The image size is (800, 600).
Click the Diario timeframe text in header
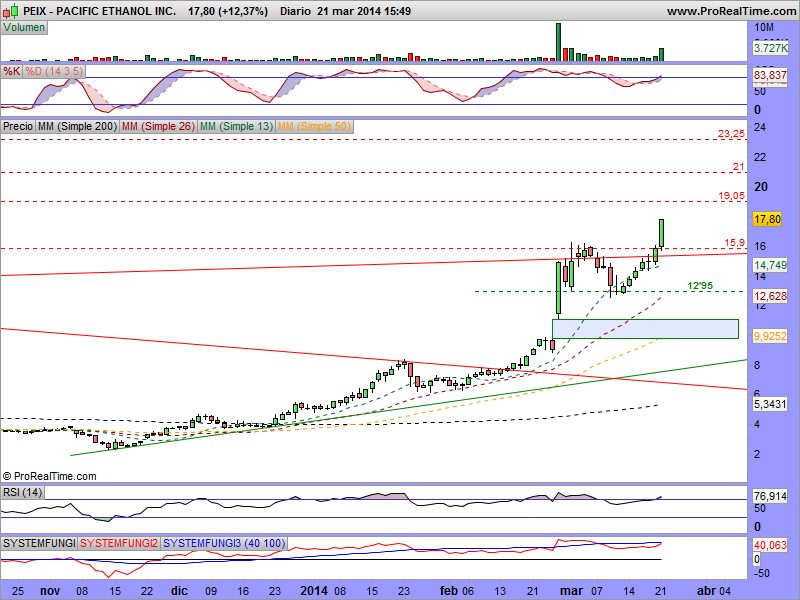[x=296, y=11]
